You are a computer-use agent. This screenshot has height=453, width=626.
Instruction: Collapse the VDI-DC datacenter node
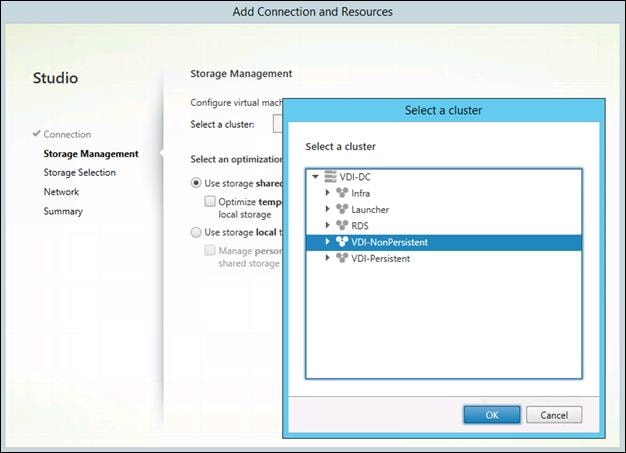pyautogui.click(x=315, y=176)
